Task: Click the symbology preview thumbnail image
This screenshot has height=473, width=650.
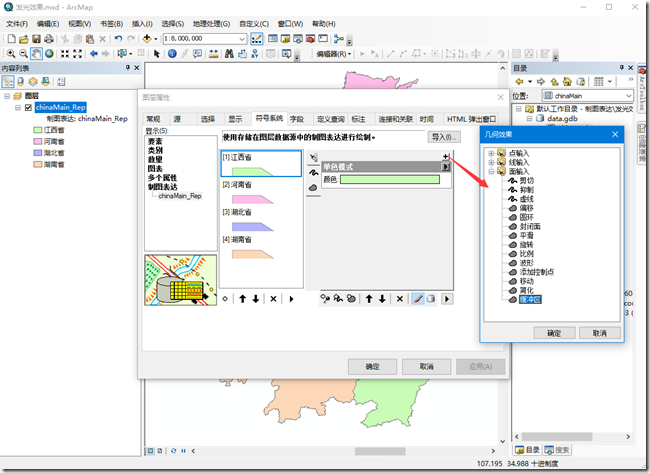Action: tap(181, 280)
